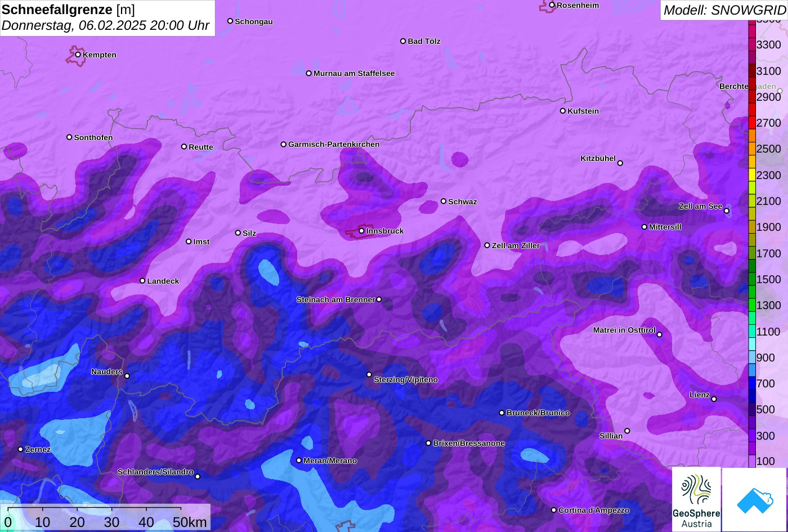Screen dimensions: 788x532
Task: Click the Reutte marker dot
Action: [x=184, y=146]
